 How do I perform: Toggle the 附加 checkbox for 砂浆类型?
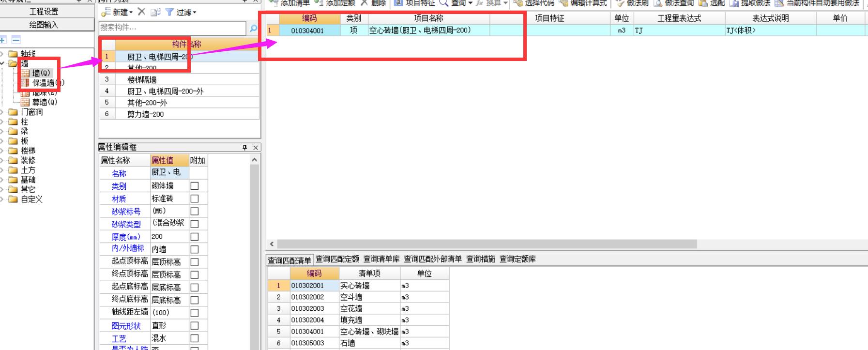point(195,224)
